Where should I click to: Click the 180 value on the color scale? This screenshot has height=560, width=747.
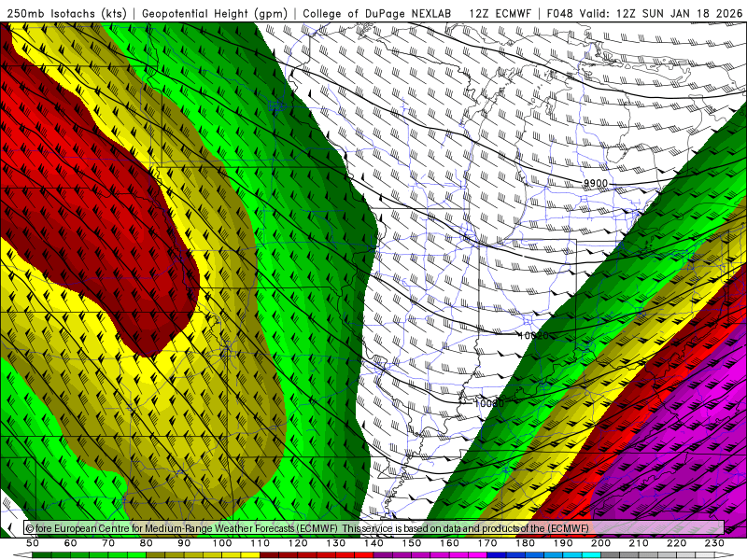point(525,543)
